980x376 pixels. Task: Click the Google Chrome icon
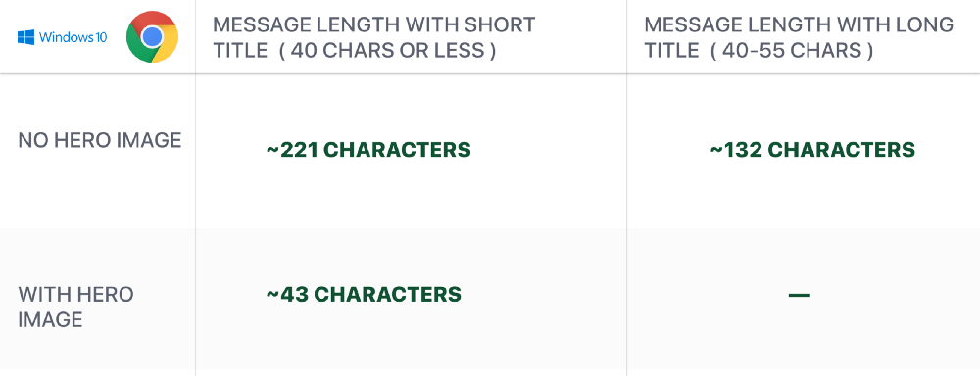coord(152,37)
